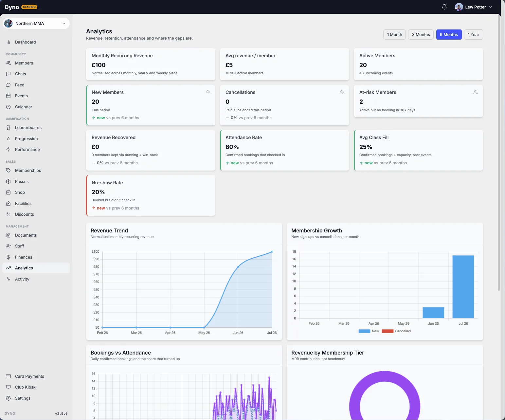Screen dimensions: 505x420
Task: Click the Discounts percent icon
Action: 9,214
